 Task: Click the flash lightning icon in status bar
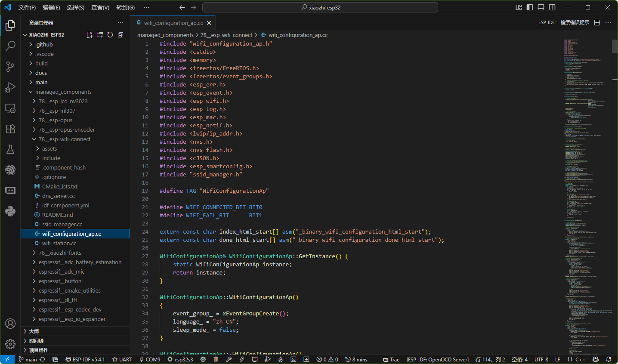pyautogui.click(x=242, y=359)
